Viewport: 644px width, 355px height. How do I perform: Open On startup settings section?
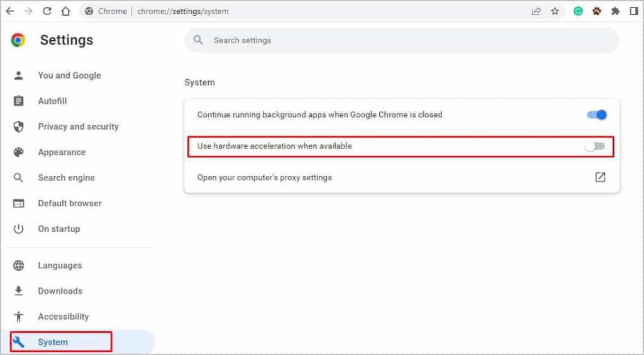59,229
